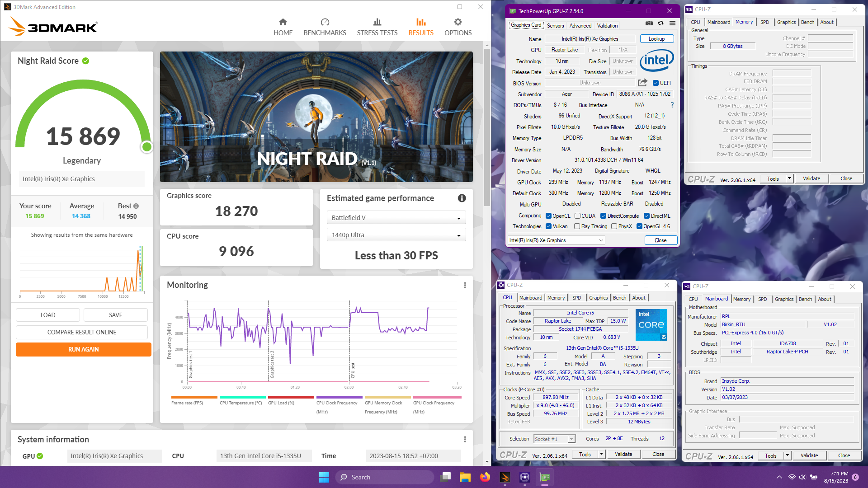Viewport: 868px width, 488px height.
Task: Open the Battlefield V game dropdown
Action: click(x=396, y=218)
